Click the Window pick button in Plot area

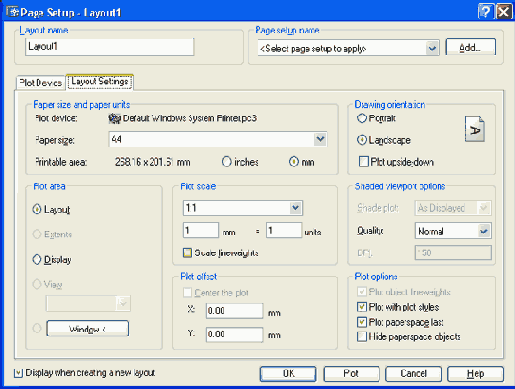(87, 329)
